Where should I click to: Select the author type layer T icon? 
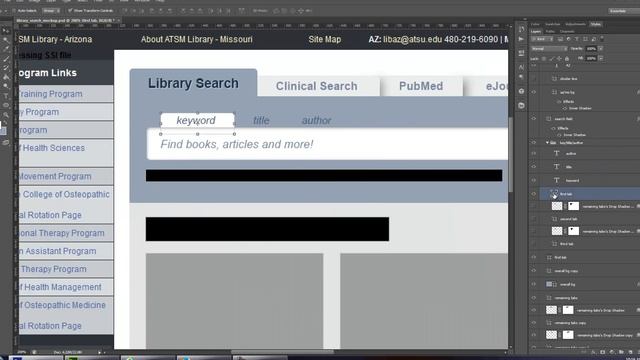click(556, 153)
